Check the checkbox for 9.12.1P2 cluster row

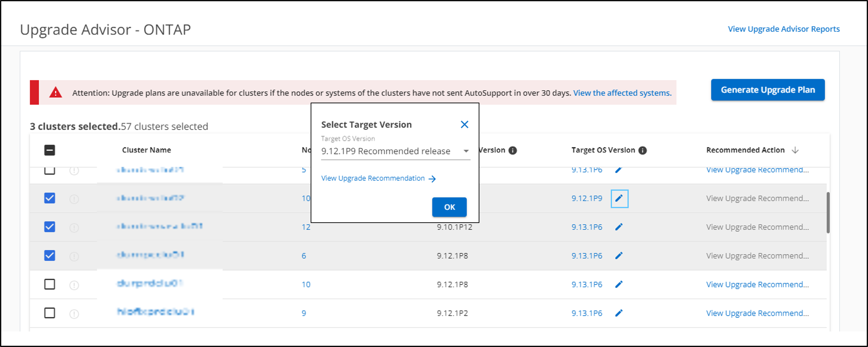[49, 313]
